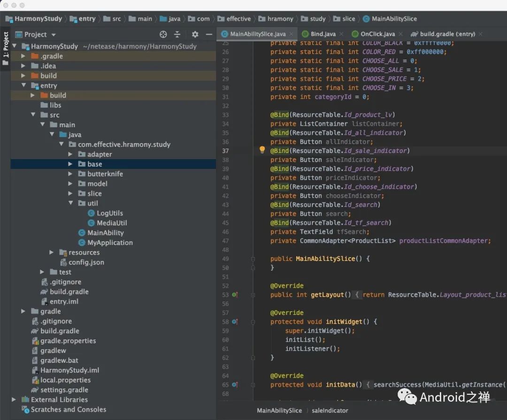Click the initListener() call
Viewport: 507px width, 420px height.
coord(311,349)
